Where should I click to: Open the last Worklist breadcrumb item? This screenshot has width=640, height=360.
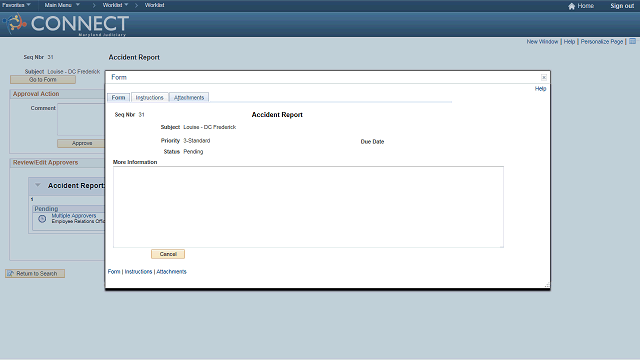[154, 5]
